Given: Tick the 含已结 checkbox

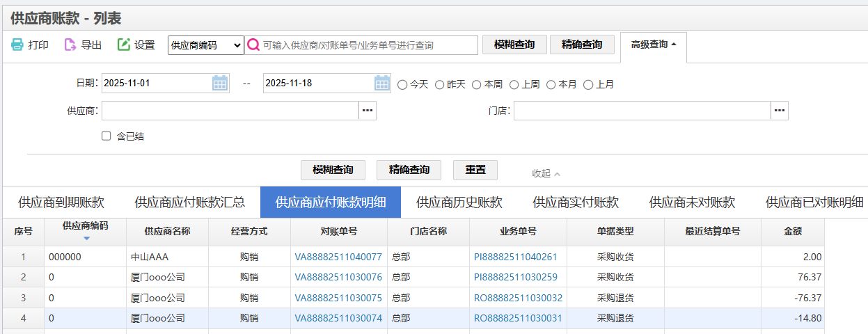Looking at the screenshot, I should [106, 136].
